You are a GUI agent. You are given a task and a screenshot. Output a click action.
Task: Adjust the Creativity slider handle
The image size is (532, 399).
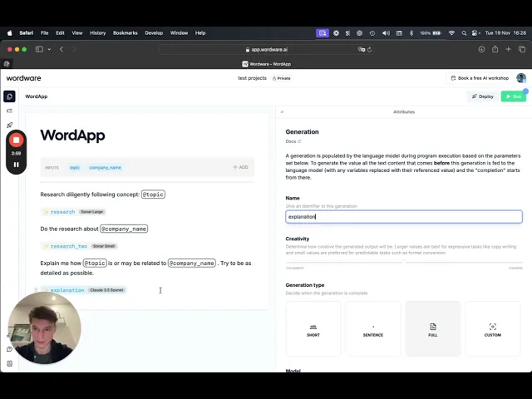pyautogui.click(x=404, y=263)
